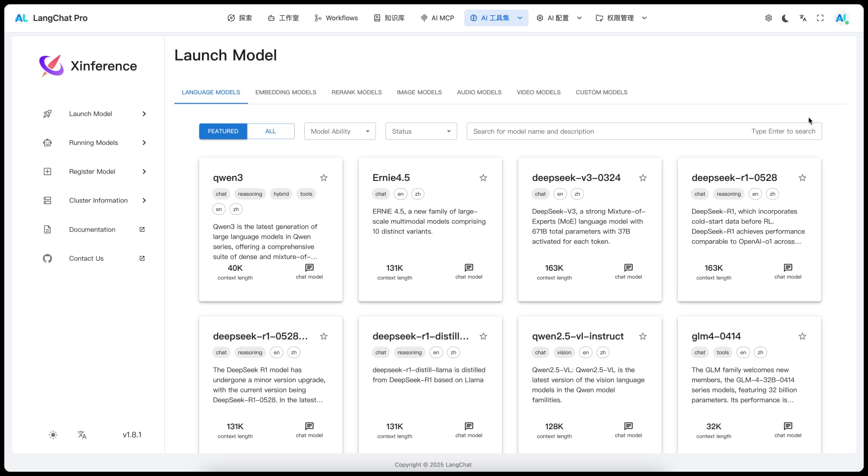Click the Register Model plus icon
Screen dimensions: 868x476
click(47, 172)
